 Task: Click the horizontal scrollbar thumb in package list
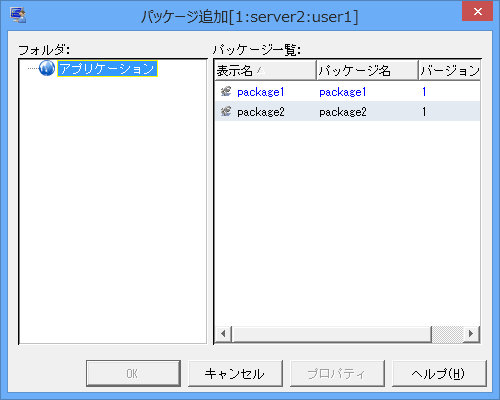click(x=332, y=334)
